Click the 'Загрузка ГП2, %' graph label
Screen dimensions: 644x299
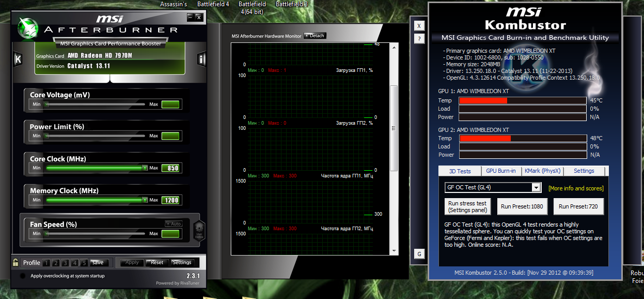354,123
